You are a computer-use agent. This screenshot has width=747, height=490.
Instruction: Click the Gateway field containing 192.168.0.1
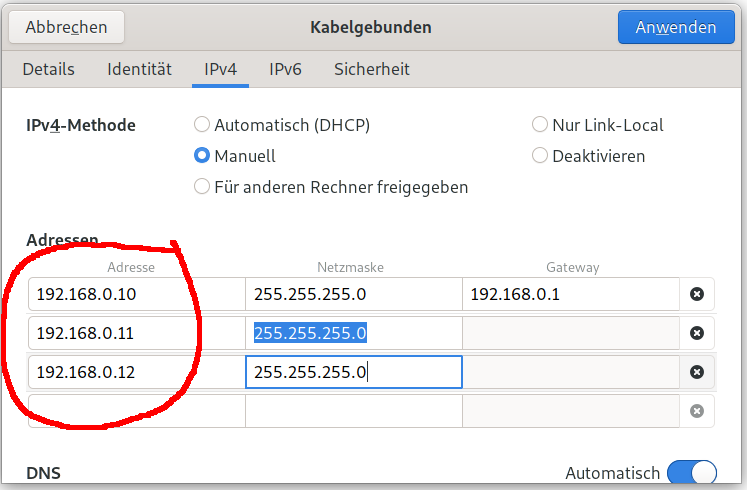(x=570, y=294)
